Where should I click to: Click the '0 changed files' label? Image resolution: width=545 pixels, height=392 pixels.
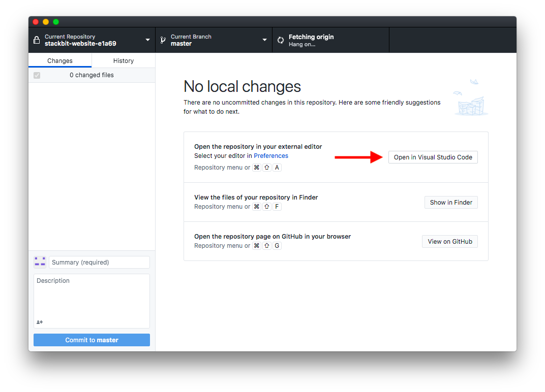pyautogui.click(x=92, y=75)
